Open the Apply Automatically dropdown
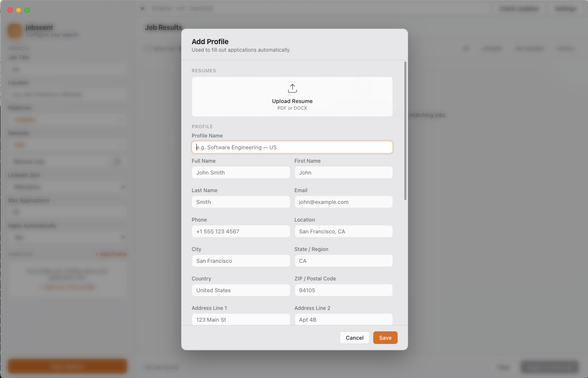 67,237
